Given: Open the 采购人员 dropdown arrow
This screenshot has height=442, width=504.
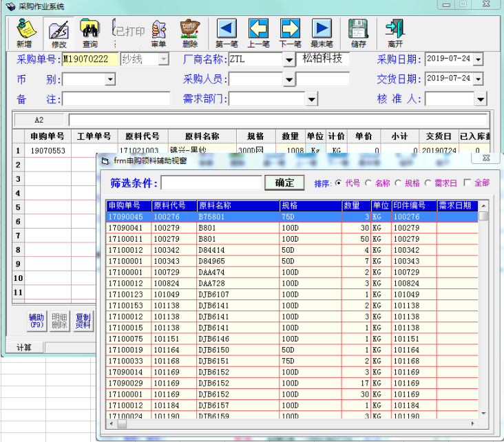Looking at the screenshot, I should (289, 79).
